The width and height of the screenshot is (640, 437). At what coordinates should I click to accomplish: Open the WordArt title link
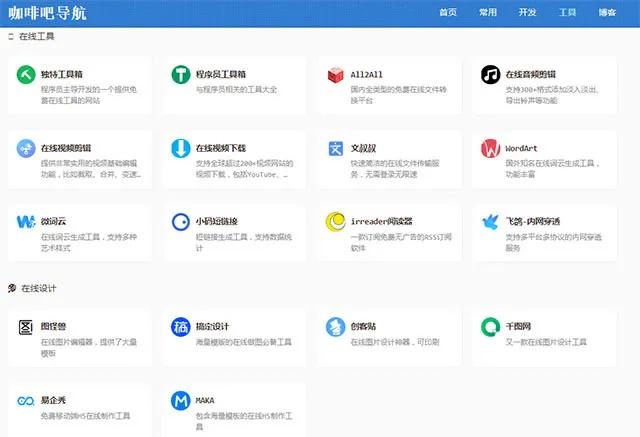pyautogui.click(x=521, y=149)
